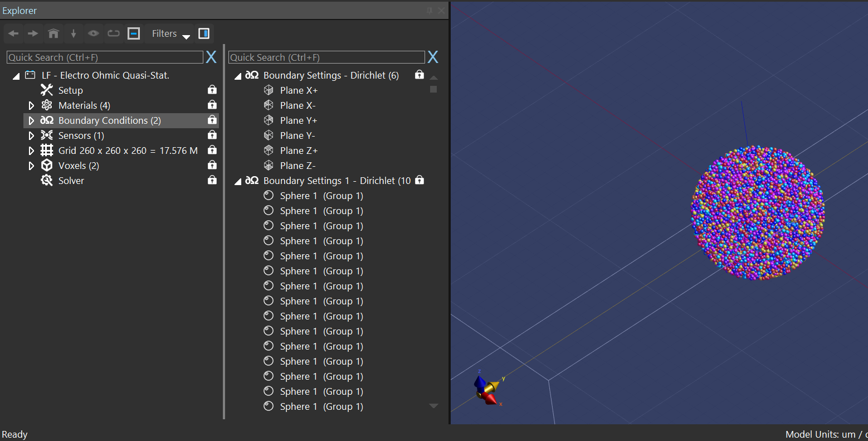Select the Setup wrench icon
This screenshot has height=441, width=868.
tap(47, 90)
